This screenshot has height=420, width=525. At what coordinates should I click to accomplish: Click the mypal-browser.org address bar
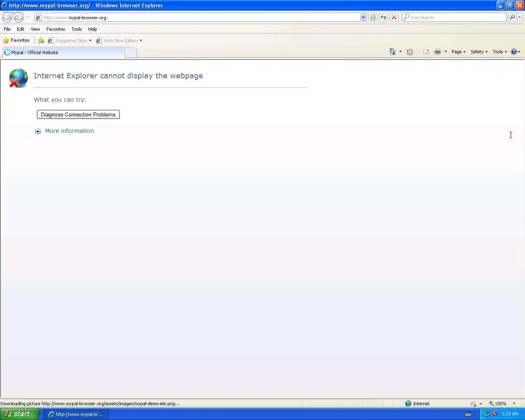(197, 18)
